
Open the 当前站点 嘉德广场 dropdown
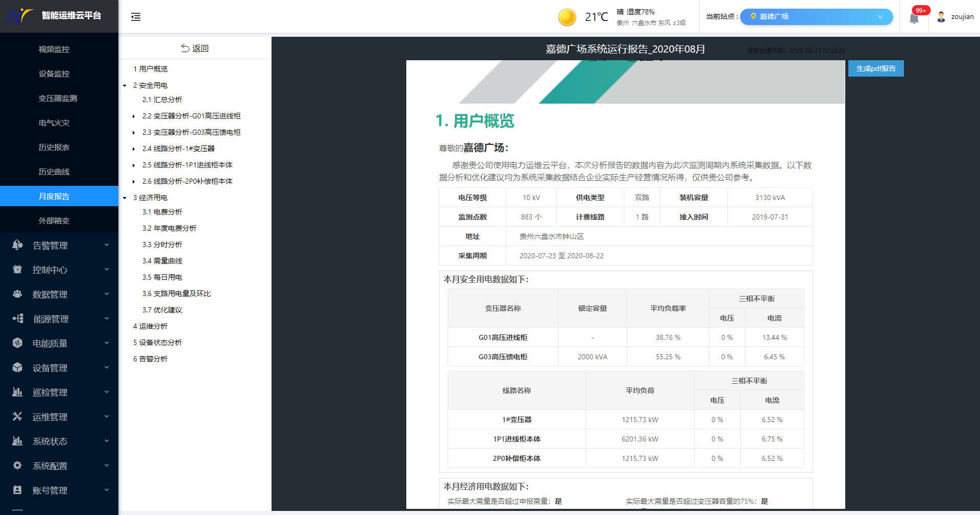(x=816, y=16)
